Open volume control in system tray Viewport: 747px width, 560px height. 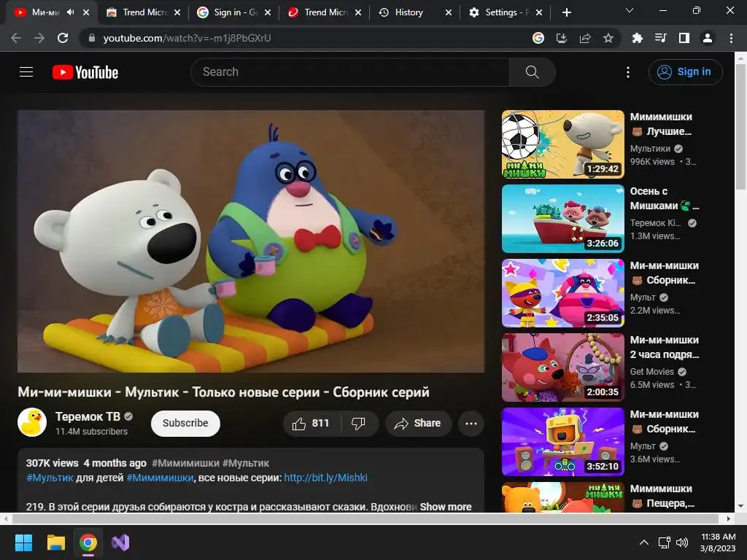pos(682,542)
